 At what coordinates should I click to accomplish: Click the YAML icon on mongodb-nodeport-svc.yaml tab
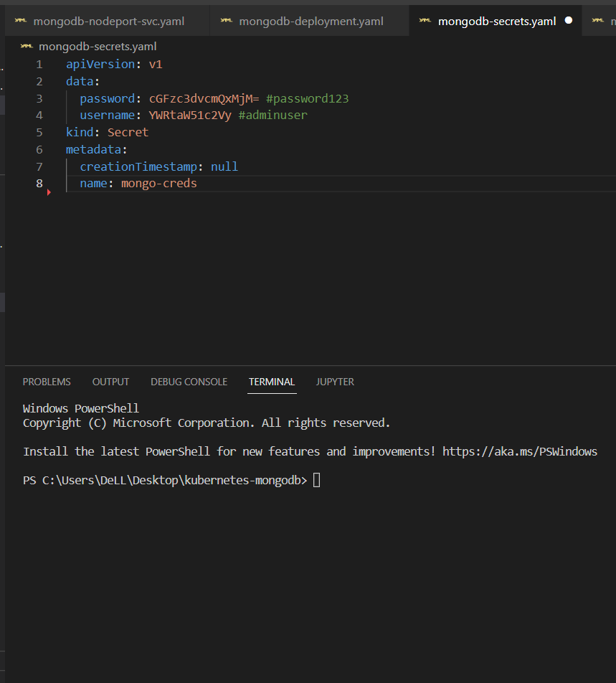22,21
